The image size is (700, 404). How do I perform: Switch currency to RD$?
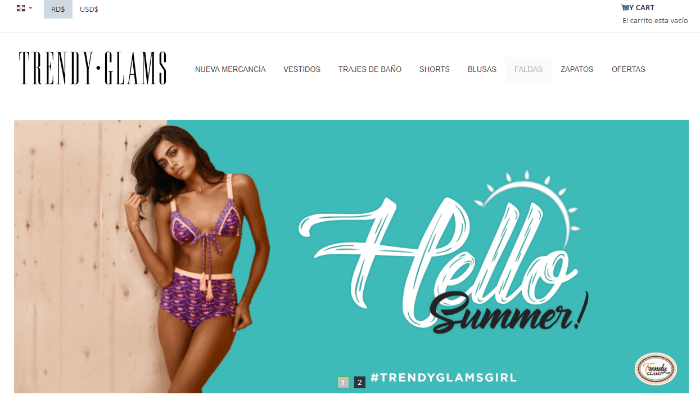pyautogui.click(x=58, y=9)
